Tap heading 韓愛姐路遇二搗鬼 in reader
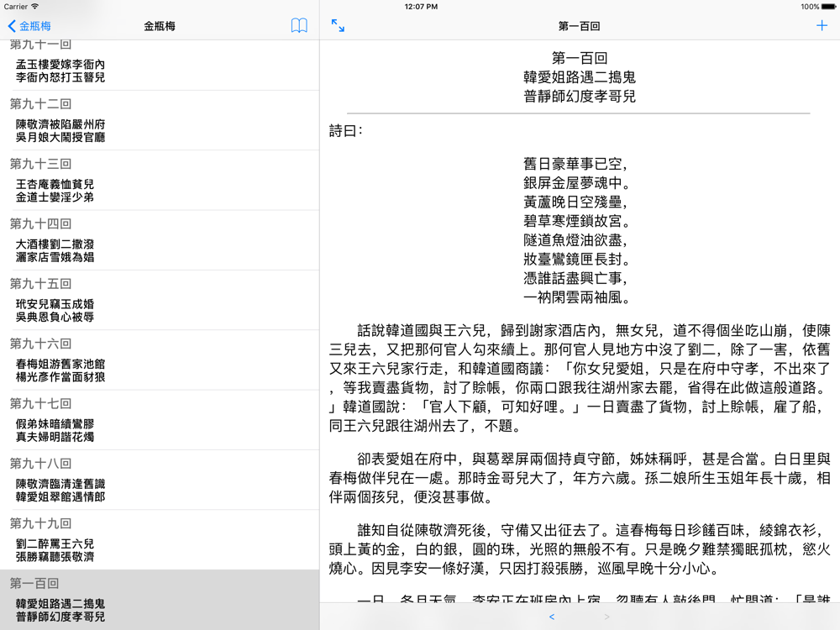The image size is (840, 630). pos(580,77)
